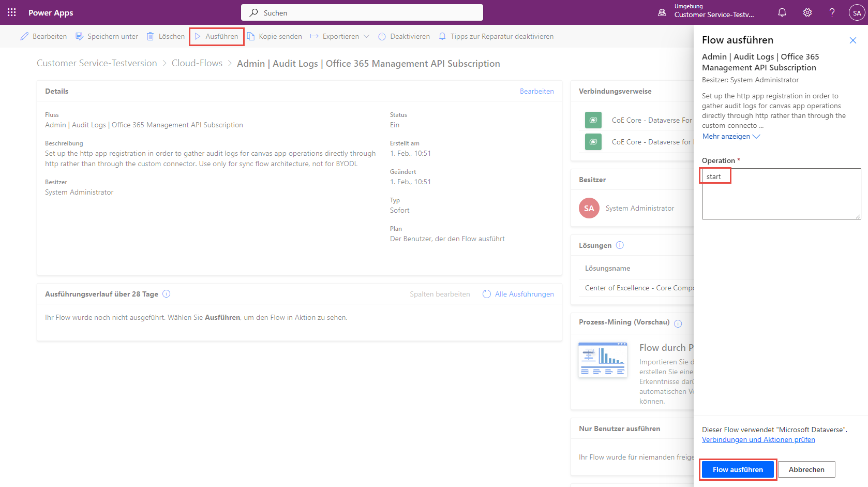Viewport: 868px width, 487px height.
Task: Click the Prozess-Mining info icon
Action: coord(678,322)
